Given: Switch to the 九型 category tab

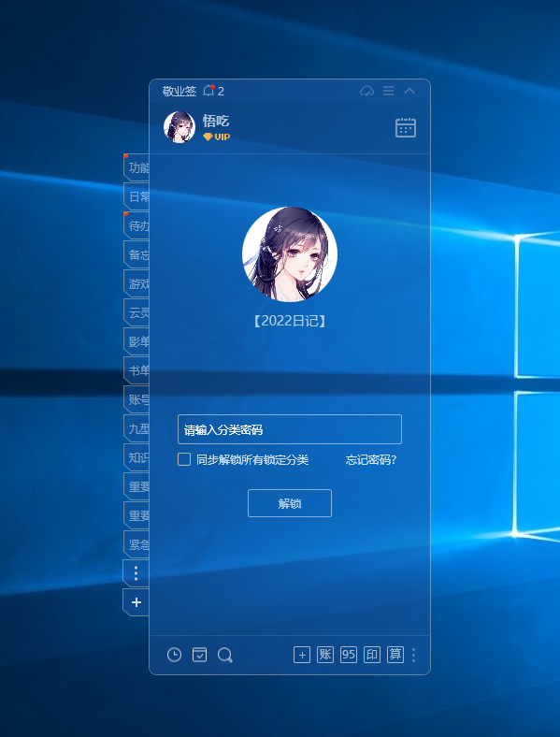Looking at the screenshot, I should [x=136, y=428].
